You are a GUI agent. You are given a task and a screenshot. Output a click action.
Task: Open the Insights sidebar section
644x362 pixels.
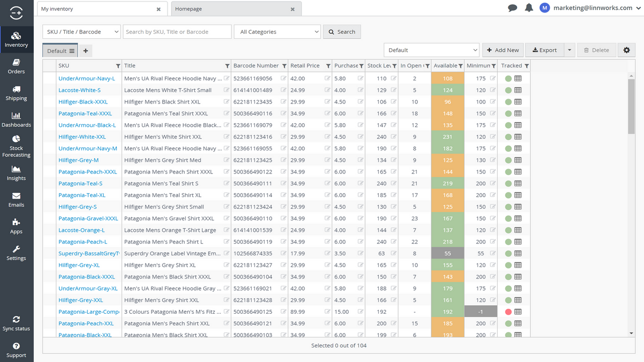[x=17, y=173]
